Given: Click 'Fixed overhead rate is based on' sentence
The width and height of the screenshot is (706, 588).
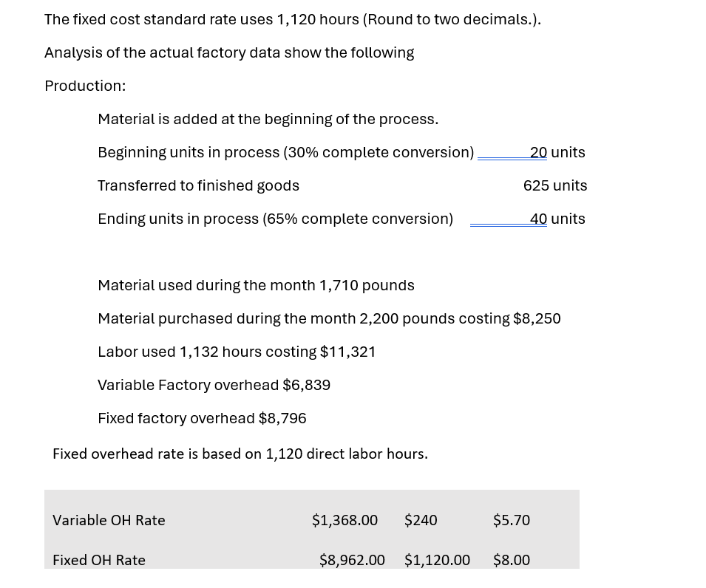Looking at the screenshot, I should pos(240,454).
